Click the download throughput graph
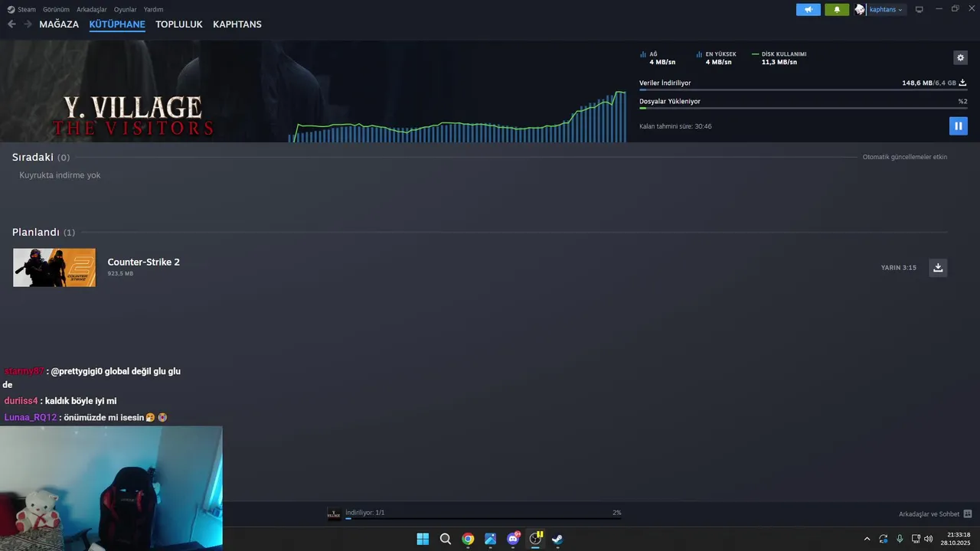 click(x=457, y=116)
